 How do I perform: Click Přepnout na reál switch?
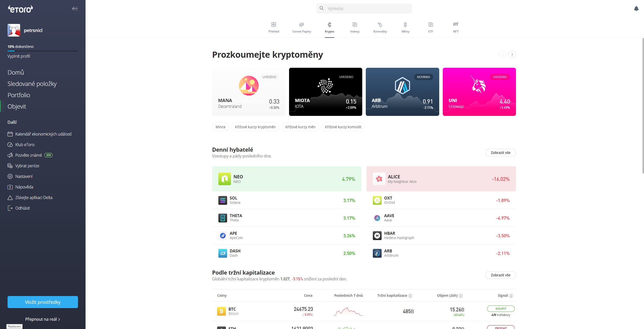click(x=43, y=319)
